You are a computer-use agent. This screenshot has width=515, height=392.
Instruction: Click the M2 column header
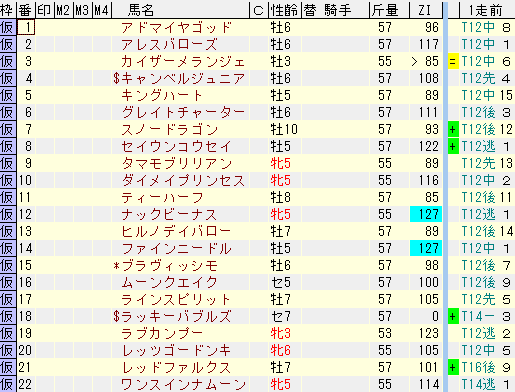(x=64, y=10)
